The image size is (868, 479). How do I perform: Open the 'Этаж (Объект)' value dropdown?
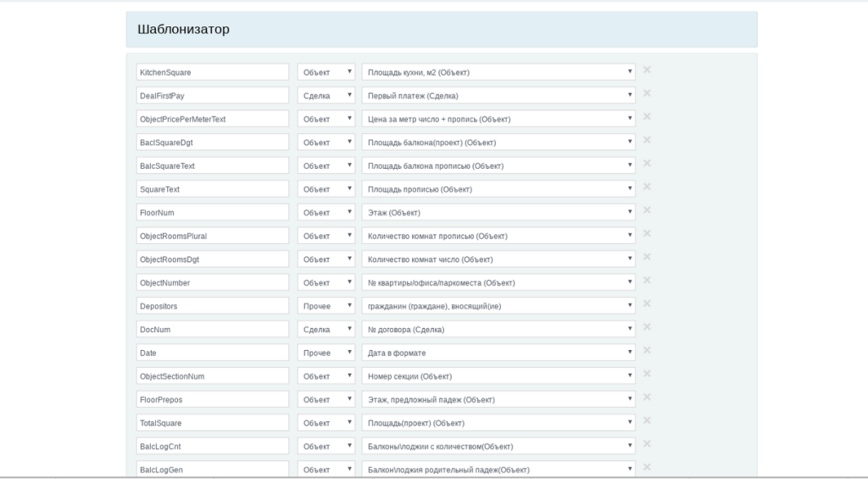498,212
